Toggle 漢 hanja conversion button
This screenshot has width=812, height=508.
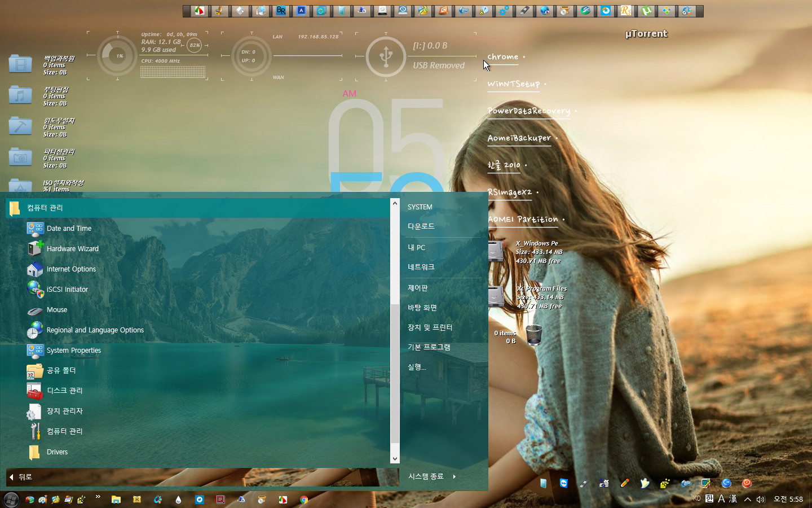[x=733, y=499]
